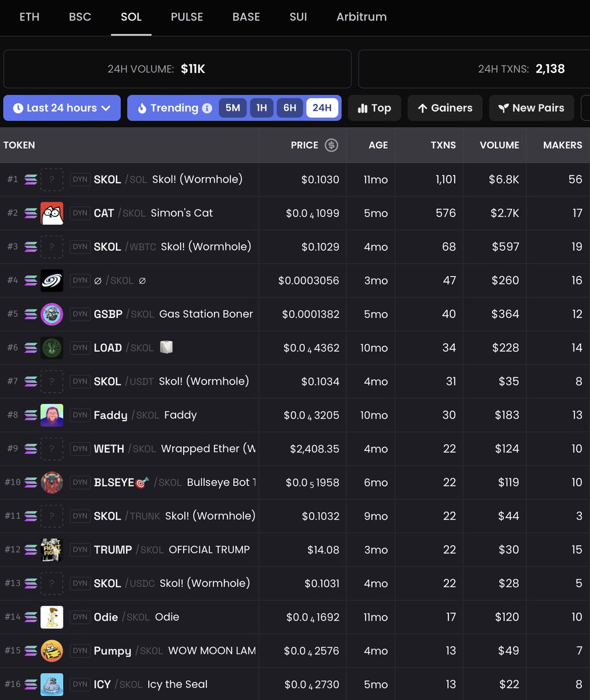Open the BASE chain tab
This screenshot has width=590, height=700.
coord(246,17)
